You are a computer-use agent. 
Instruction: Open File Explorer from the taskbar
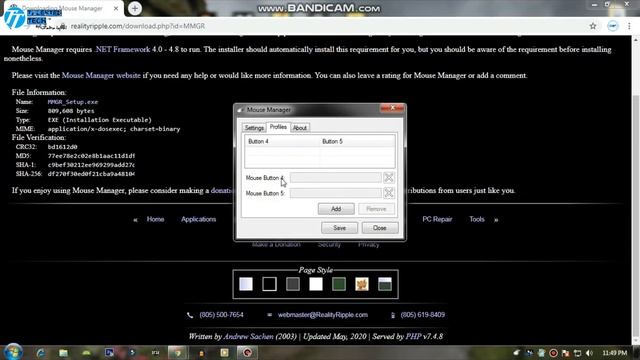point(63,353)
